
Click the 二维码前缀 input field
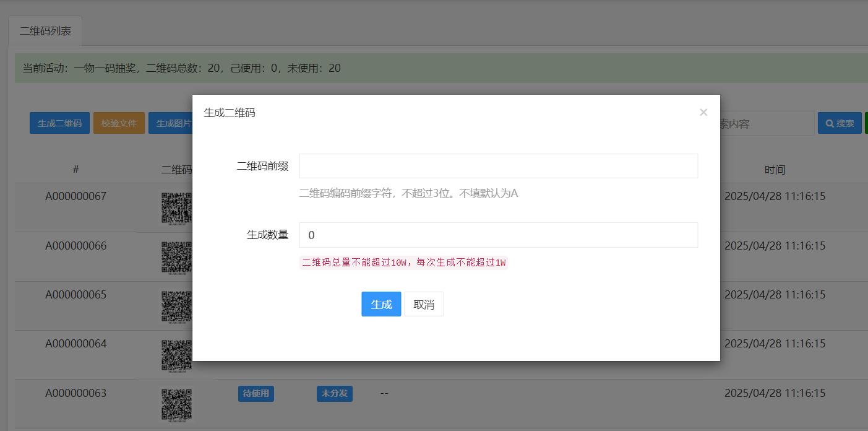point(498,166)
